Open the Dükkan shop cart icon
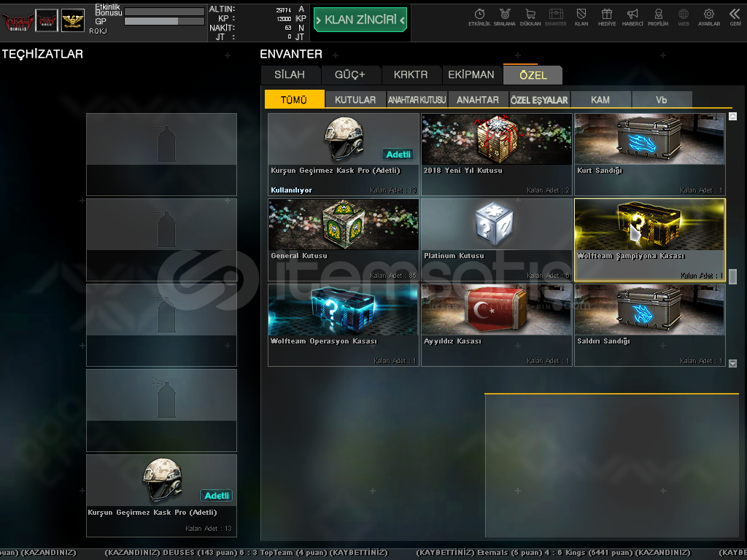Screen dimensions: 747x560 [x=530, y=17]
